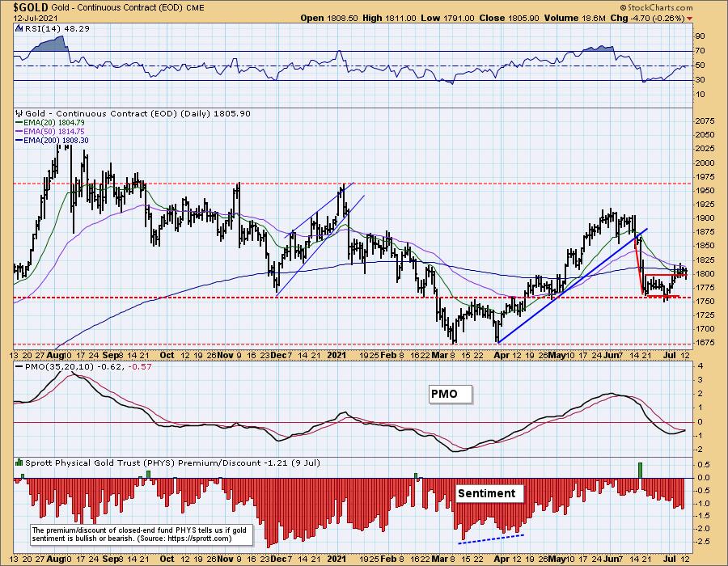Viewport: 728px width, 566px height.
Task: Click the blue dotted divergence line under sentiment bars
Action: [491, 539]
